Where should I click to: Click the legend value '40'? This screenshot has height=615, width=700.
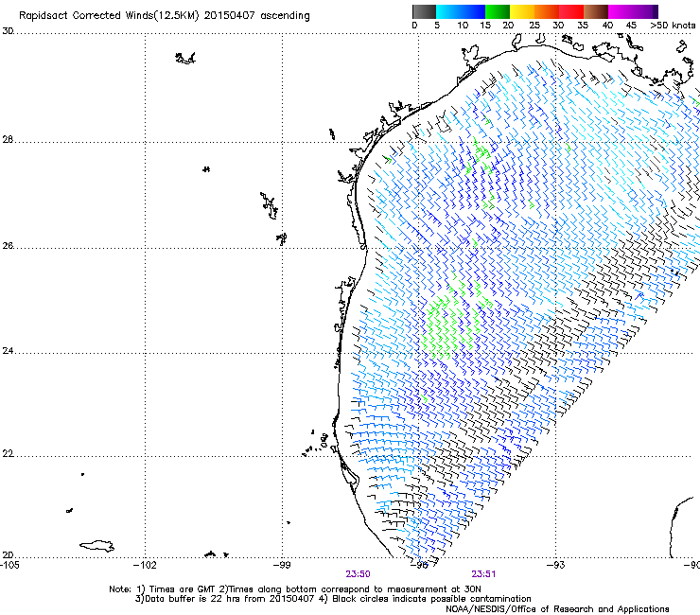pyautogui.click(x=607, y=26)
